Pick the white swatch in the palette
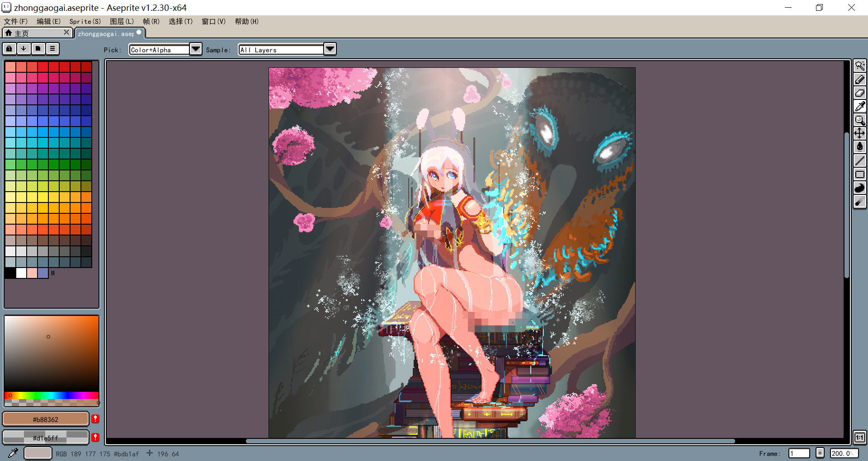 [21, 273]
